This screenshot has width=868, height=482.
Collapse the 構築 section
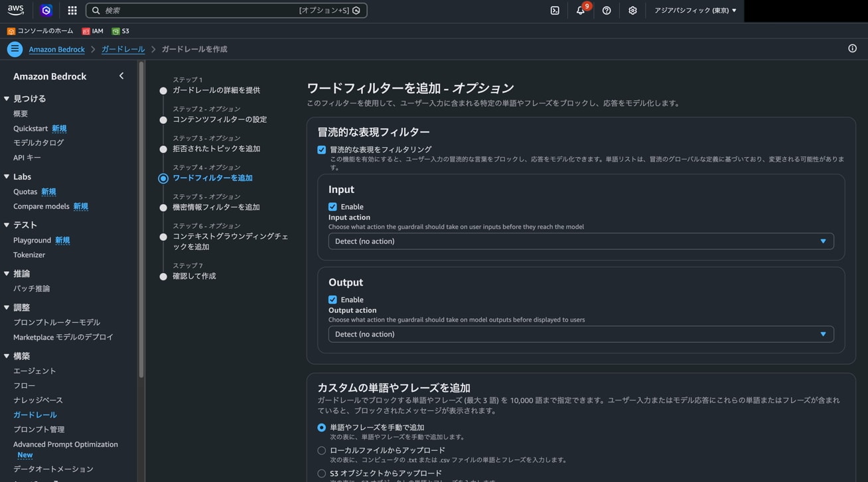pyautogui.click(x=7, y=356)
